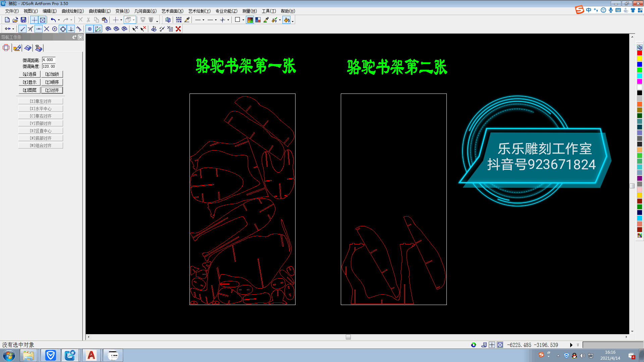This screenshot has width=644, height=362.
Task: Click the Paste clipboard icon
Action: tap(105, 20)
